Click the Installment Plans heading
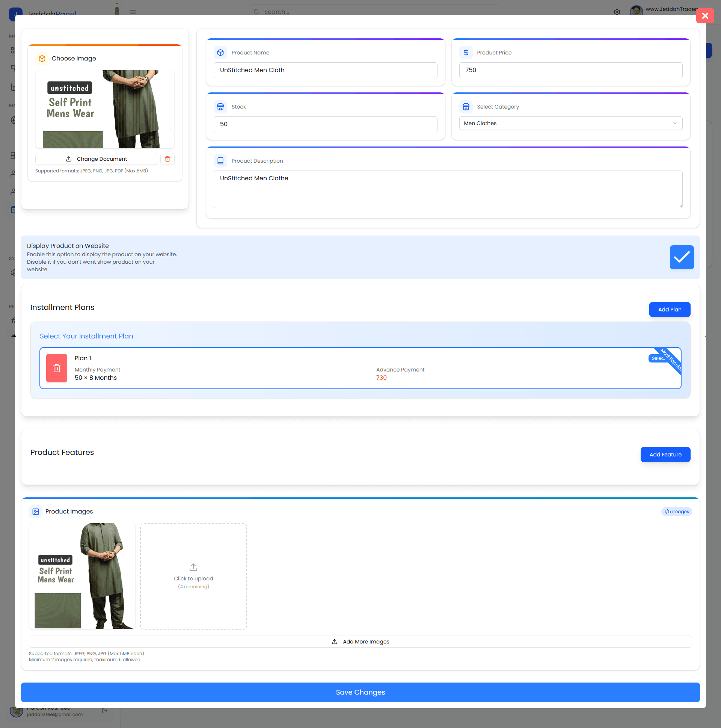721x728 pixels. click(x=62, y=308)
